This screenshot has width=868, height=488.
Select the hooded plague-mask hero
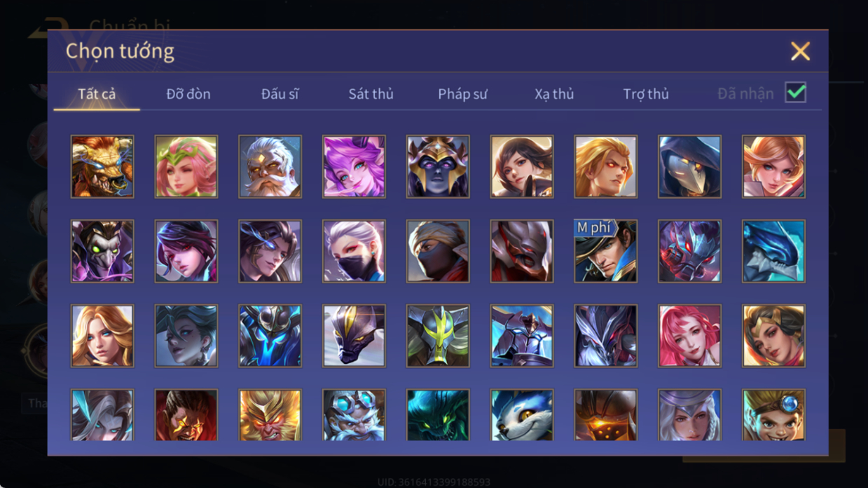[x=689, y=167]
